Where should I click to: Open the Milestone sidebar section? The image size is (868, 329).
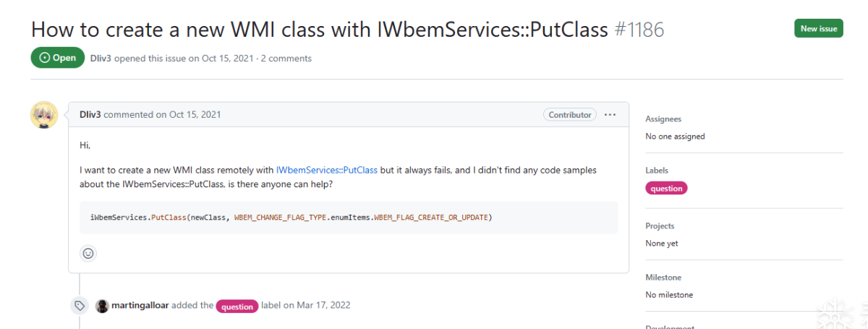tap(663, 278)
